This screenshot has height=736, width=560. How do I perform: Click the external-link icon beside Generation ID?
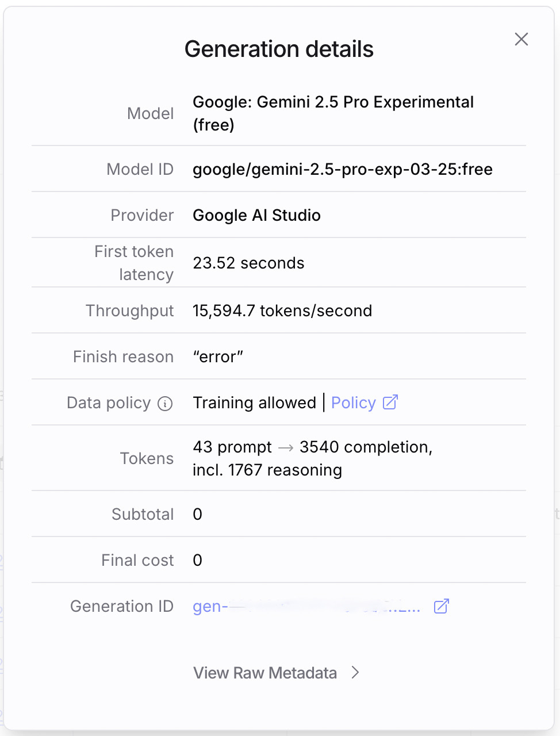point(441,606)
